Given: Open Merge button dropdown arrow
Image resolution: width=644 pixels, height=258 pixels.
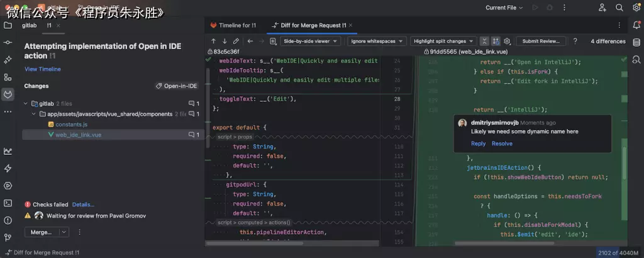Looking at the screenshot, I should (x=64, y=232).
